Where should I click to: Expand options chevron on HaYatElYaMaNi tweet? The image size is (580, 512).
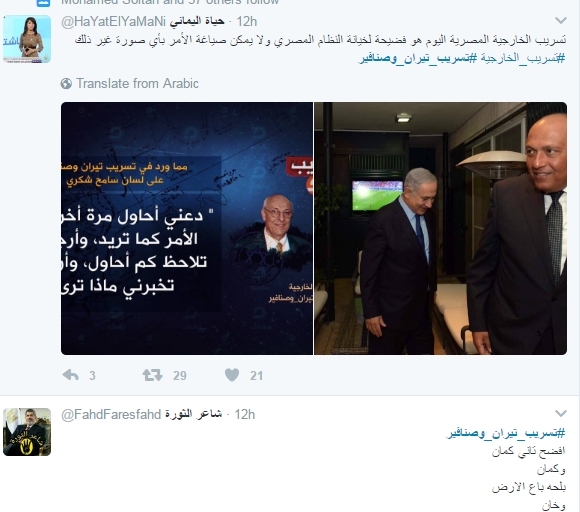click(561, 21)
